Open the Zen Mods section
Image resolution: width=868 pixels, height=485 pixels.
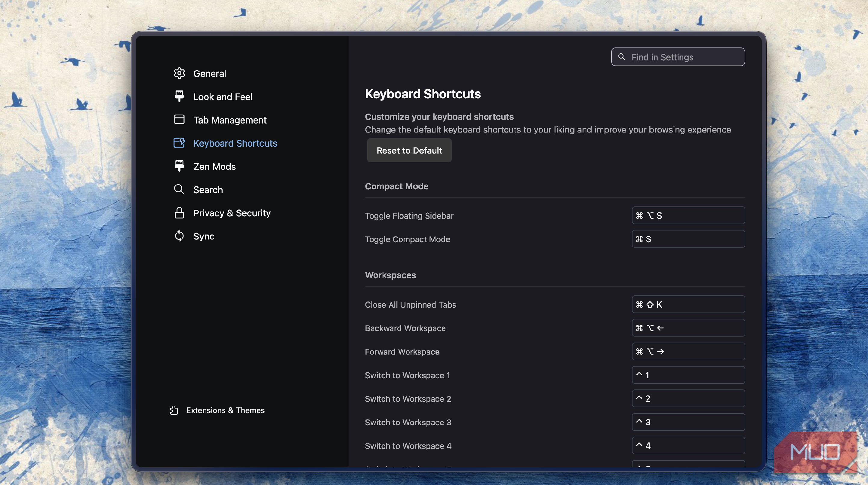click(215, 166)
